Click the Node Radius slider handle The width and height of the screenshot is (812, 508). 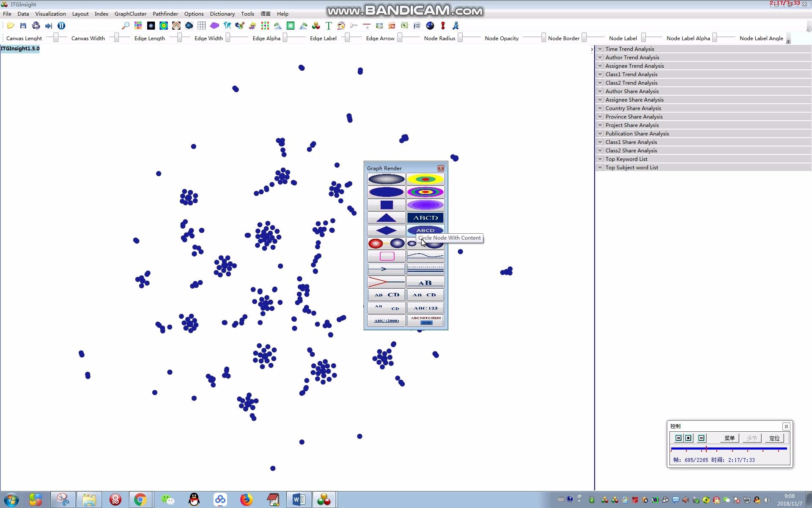[x=460, y=38]
